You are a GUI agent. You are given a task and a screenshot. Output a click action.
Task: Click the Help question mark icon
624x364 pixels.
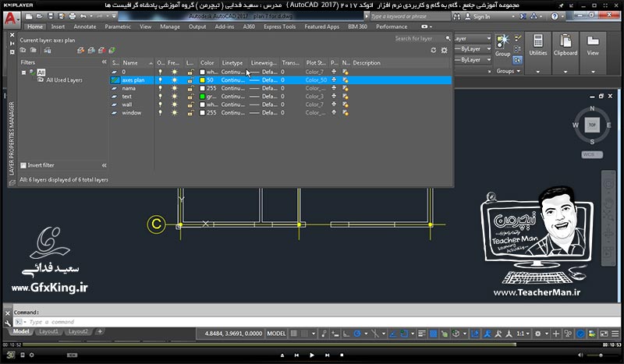555,16
